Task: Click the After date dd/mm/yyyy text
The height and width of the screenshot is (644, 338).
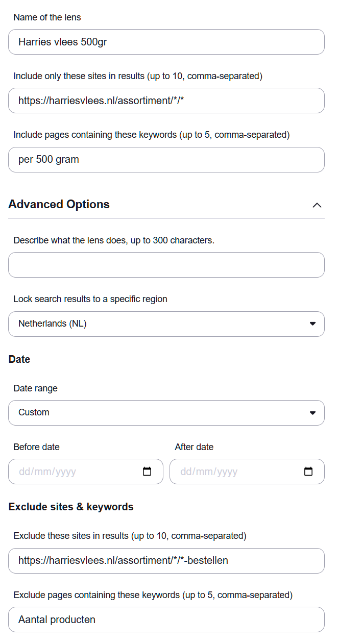Action: [x=209, y=472]
